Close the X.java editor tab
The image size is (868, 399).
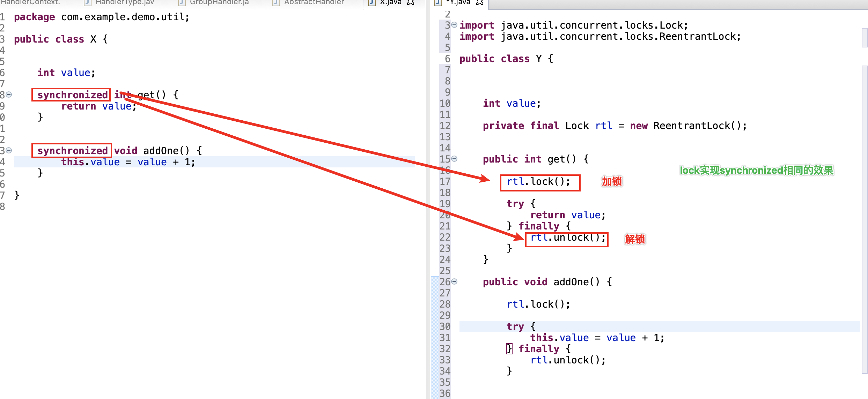[x=411, y=2]
